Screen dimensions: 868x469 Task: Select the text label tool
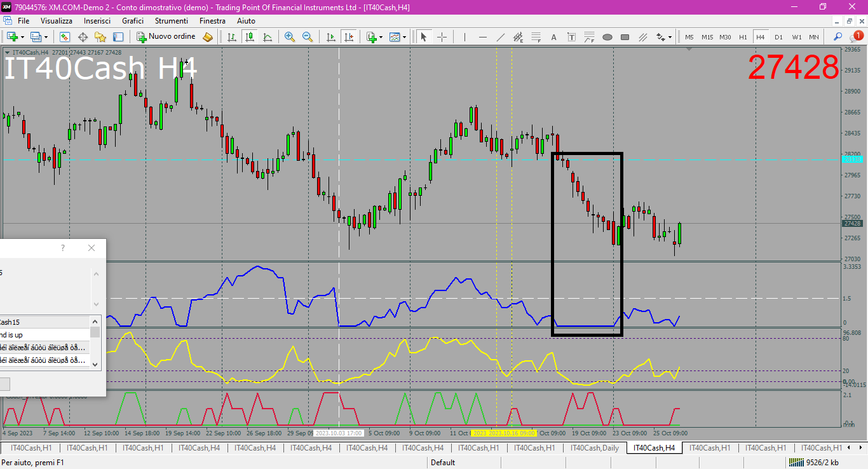(571, 37)
